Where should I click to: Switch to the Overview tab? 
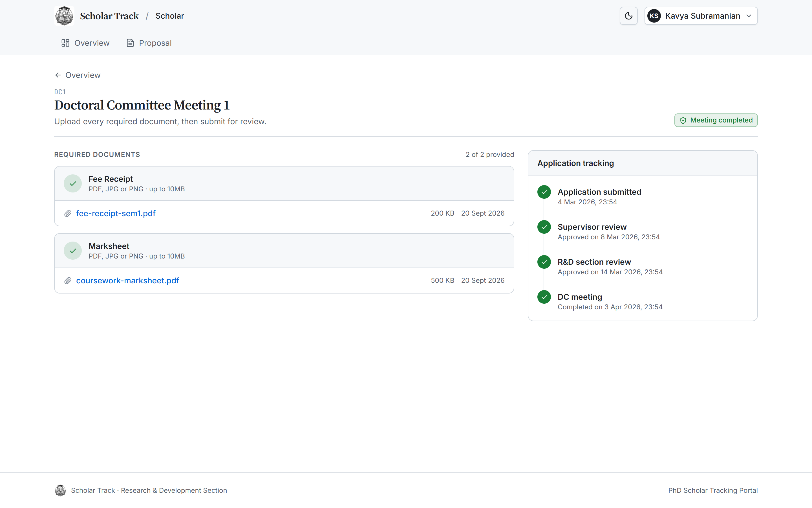(x=85, y=43)
